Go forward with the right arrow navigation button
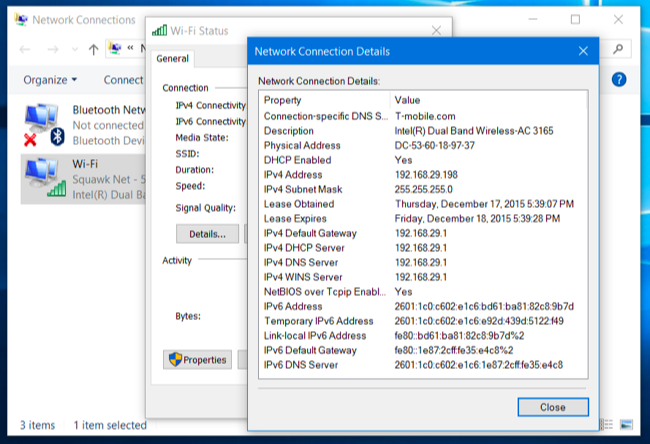Viewport: 650px width, 444px height. coord(53,50)
